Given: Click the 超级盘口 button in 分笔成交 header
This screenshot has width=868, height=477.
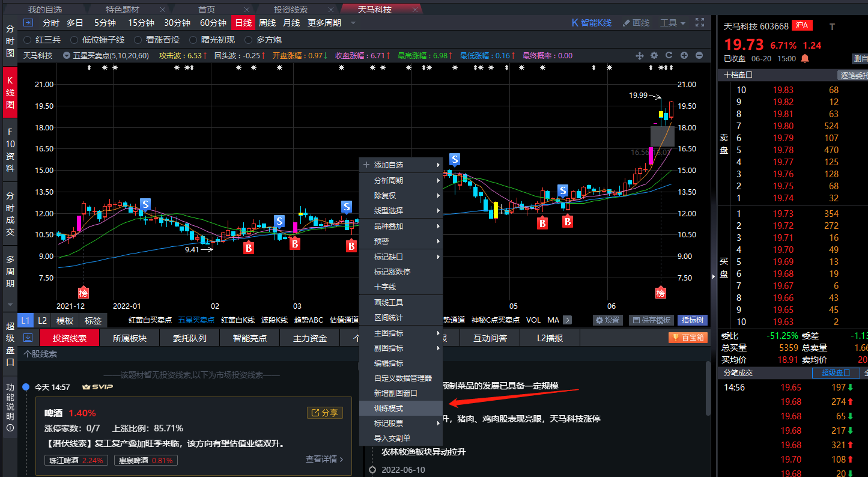Looking at the screenshot, I should pyautogui.click(x=836, y=373).
